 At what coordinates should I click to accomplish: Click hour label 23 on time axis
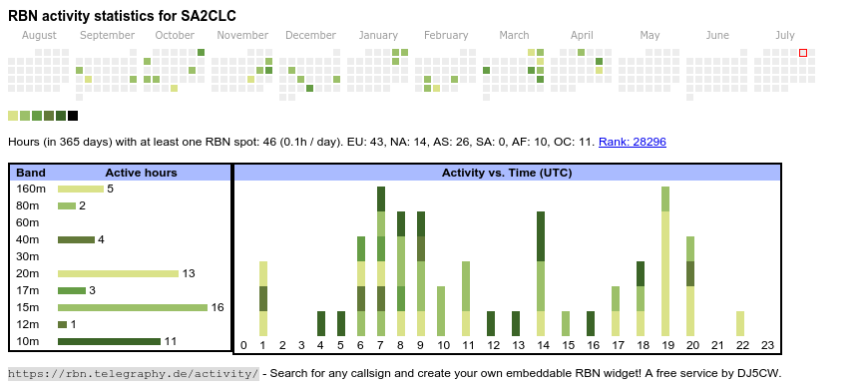[767, 346]
